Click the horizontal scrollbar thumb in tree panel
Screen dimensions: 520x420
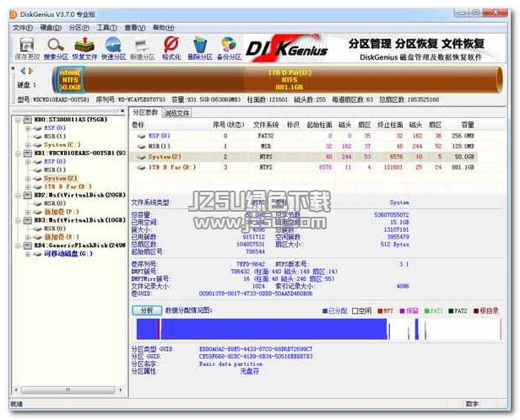68,390
